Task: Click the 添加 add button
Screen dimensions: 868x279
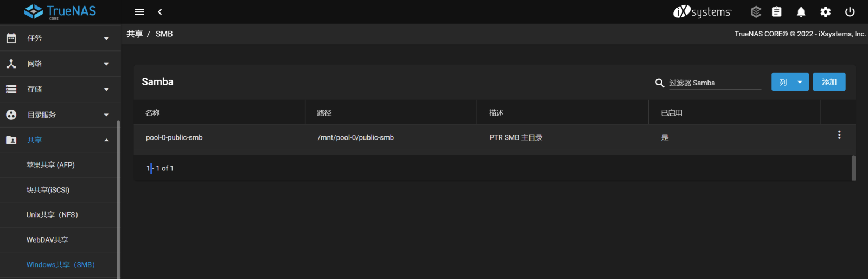Action: click(x=829, y=82)
